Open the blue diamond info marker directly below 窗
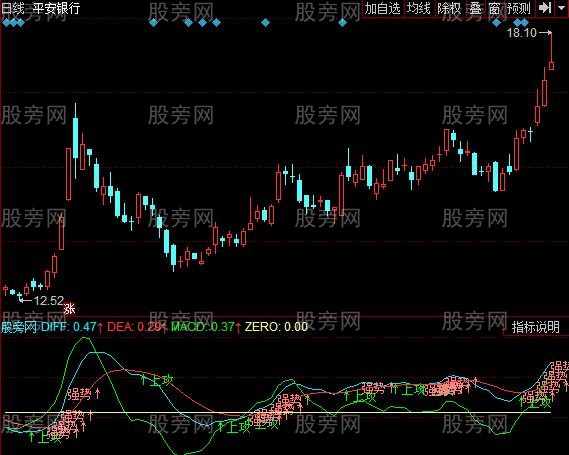569x455 pixels. [x=496, y=23]
